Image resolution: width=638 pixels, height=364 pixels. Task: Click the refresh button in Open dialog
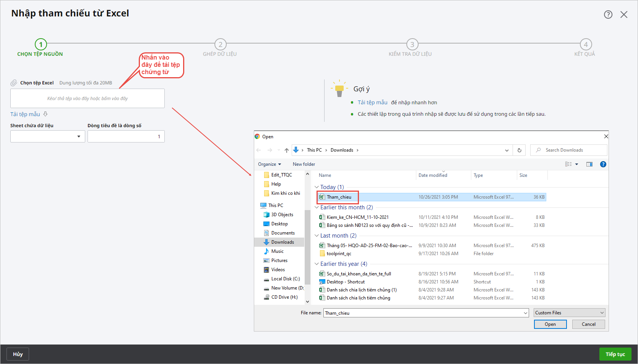click(519, 150)
